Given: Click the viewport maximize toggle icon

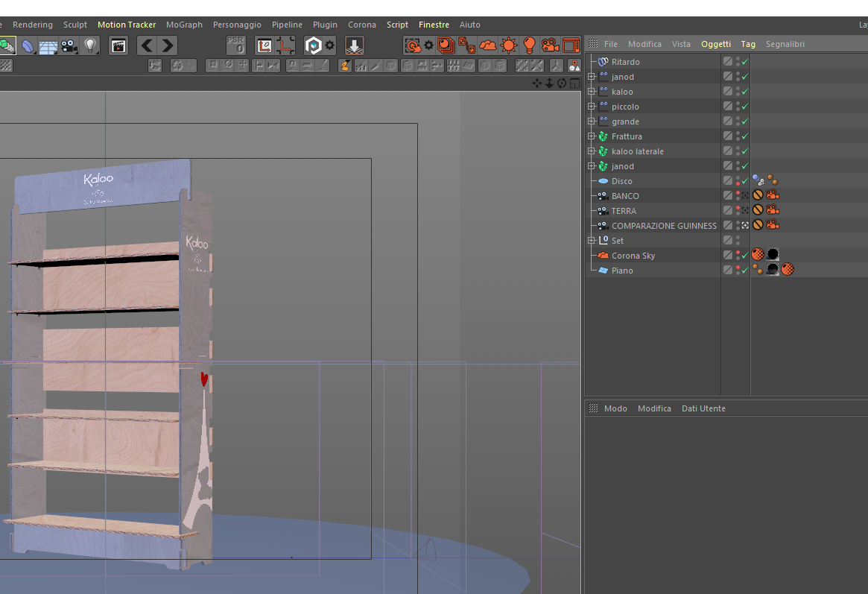Looking at the screenshot, I should tap(574, 83).
